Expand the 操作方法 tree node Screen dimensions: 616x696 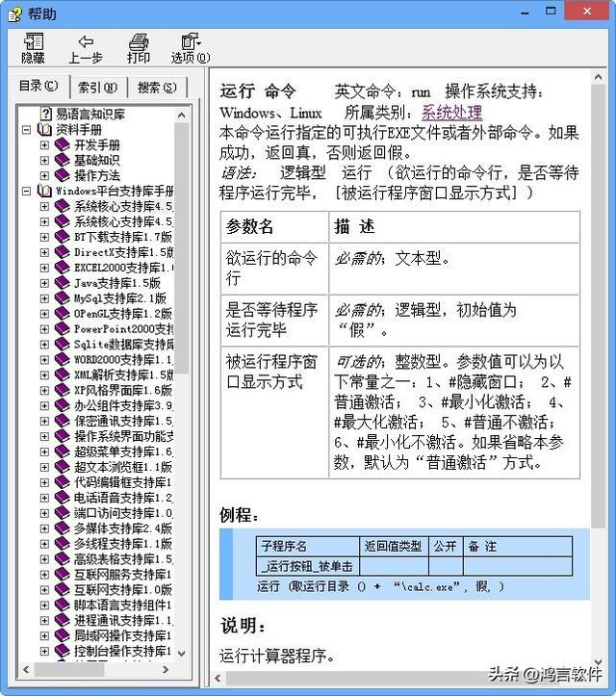[x=44, y=175]
